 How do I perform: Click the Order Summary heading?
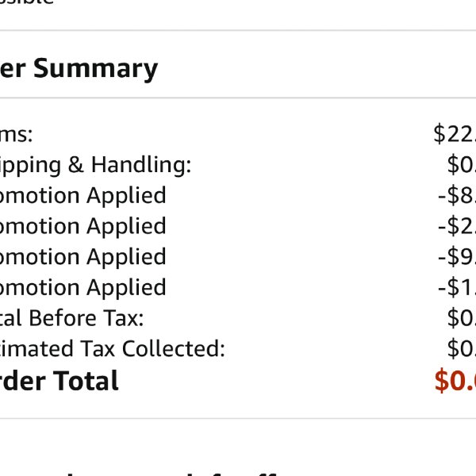[x=79, y=69]
